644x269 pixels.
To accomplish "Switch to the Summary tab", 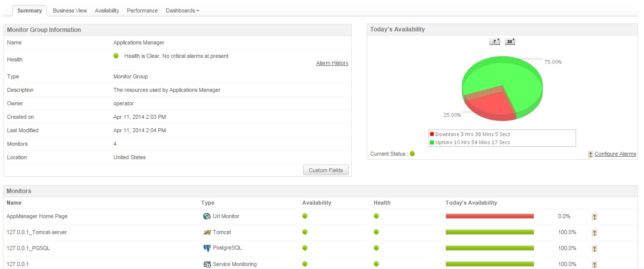I will click(29, 10).
